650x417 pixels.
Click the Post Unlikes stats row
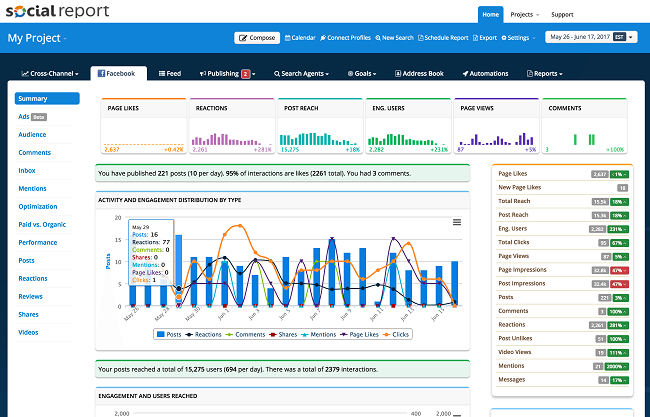point(563,339)
